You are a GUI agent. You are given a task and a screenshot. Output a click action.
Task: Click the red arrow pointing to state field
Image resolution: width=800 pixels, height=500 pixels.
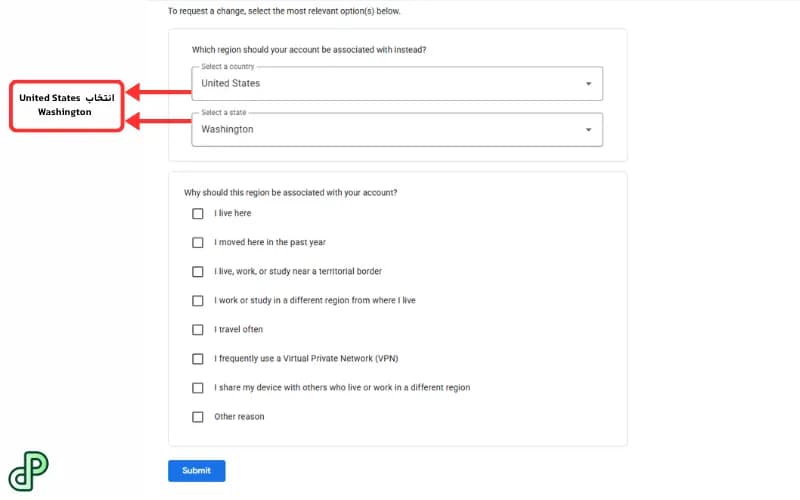(158, 121)
